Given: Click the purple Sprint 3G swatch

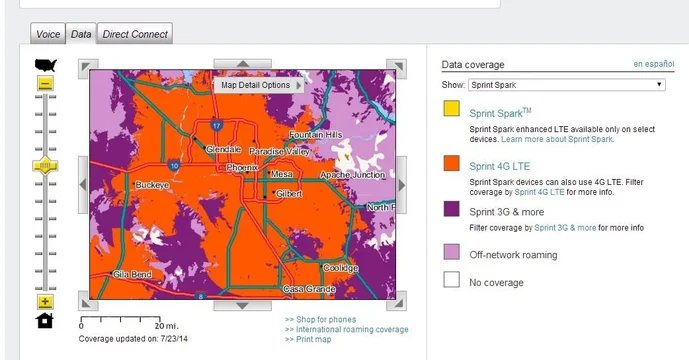Looking at the screenshot, I should (x=451, y=209).
